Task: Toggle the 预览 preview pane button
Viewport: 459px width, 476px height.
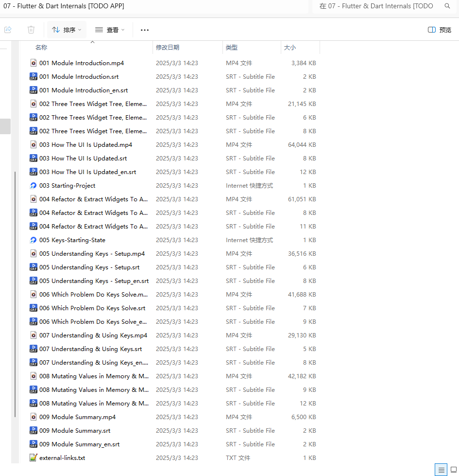Action: point(439,30)
